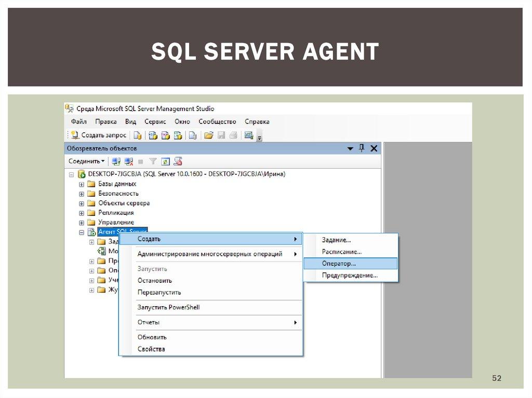
Task: Click the Database Engine query icon
Action: click(x=137, y=135)
